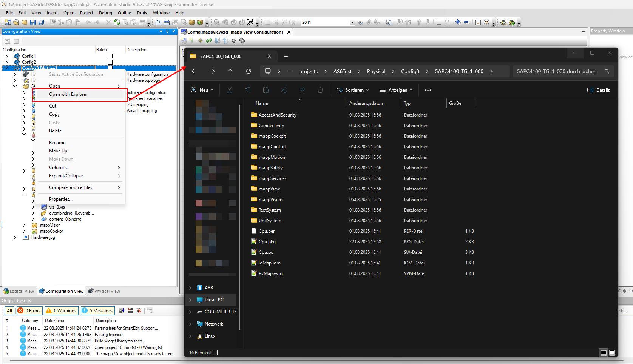Switch Explorer to large thumbnails view icon

pos(612,353)
